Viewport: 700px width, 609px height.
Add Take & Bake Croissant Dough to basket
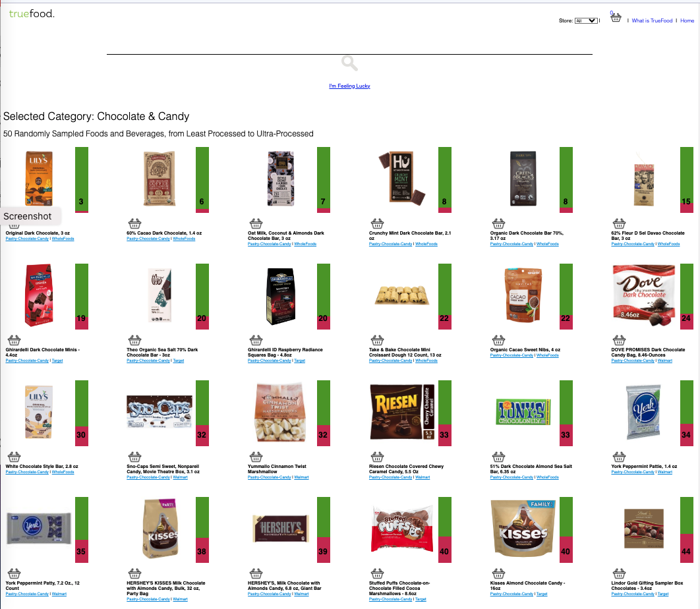tap(377, 340)
